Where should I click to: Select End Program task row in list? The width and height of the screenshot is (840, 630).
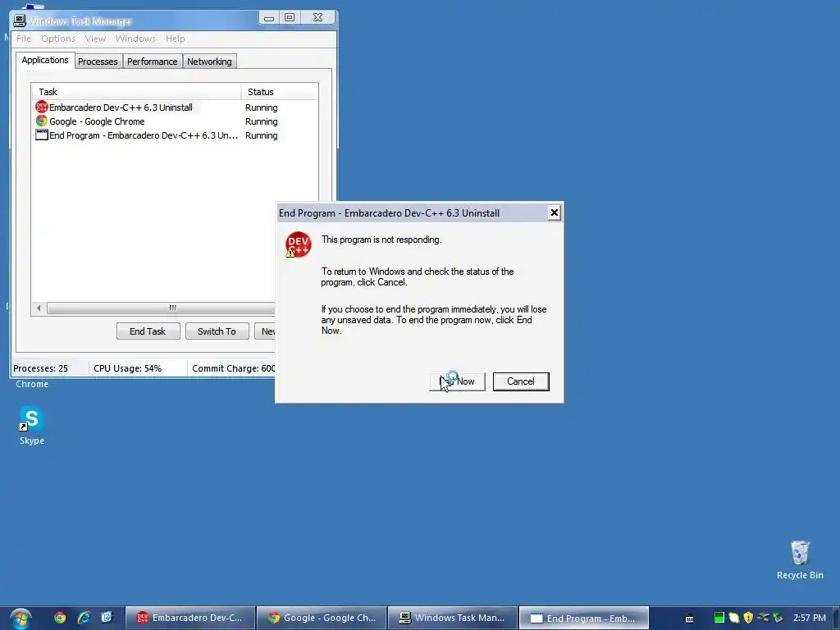click(x=175, y=135)
